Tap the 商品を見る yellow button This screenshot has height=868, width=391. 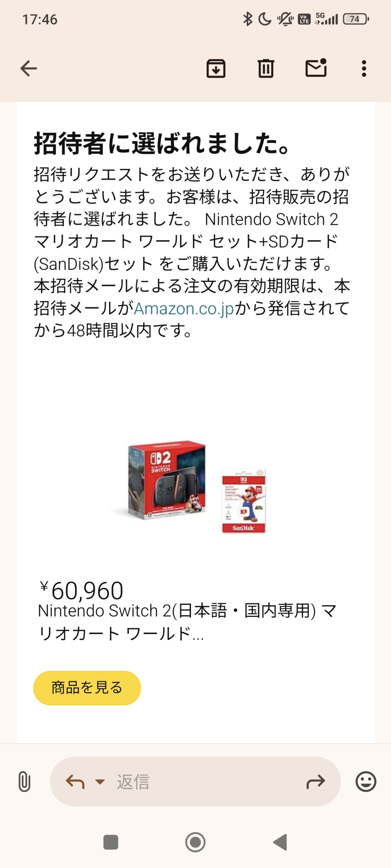pos(87,688)
